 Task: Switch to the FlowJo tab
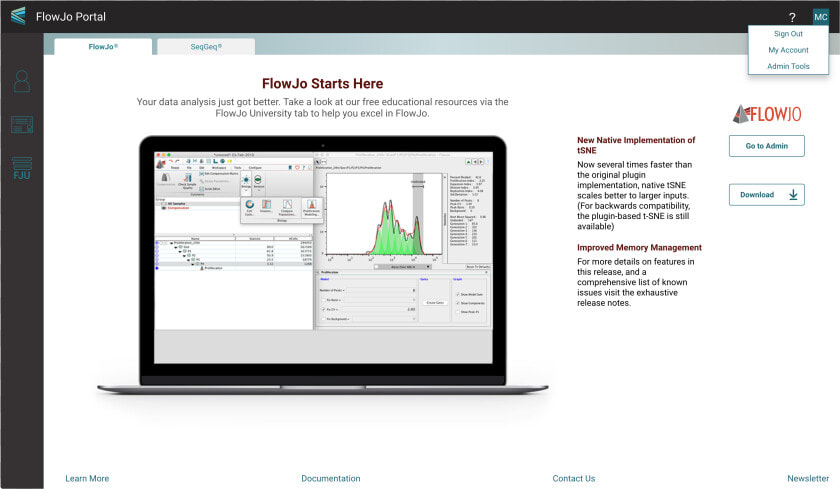pyautogui.click(x=103, y=47)
